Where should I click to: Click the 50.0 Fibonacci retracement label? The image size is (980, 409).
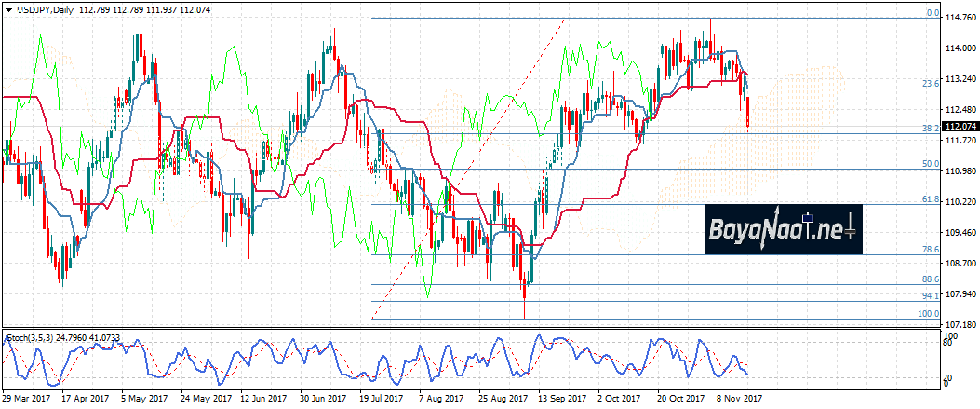coord(928,164)
